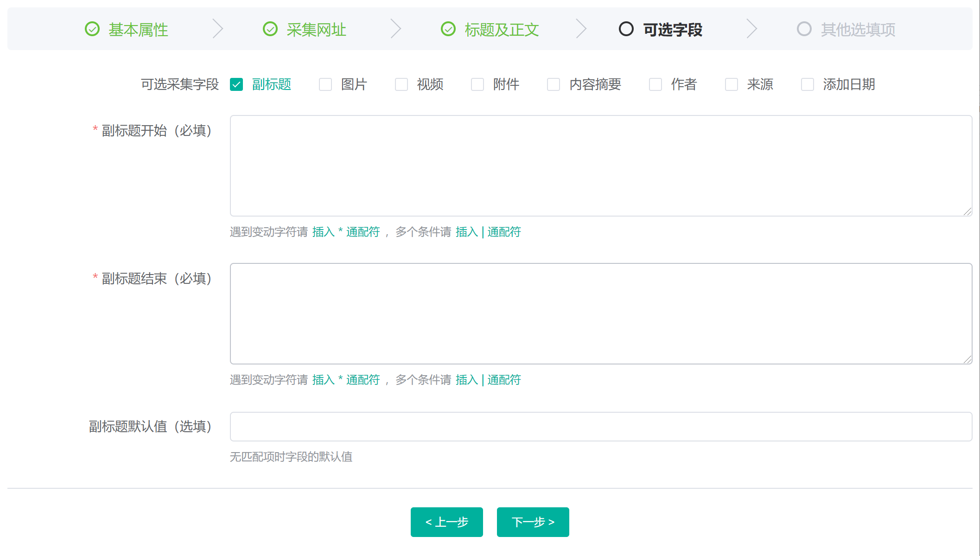Focus the 副标题开始 text area
Screen dimensions: 980x556
pyautogui.click(x=601, y=166)
